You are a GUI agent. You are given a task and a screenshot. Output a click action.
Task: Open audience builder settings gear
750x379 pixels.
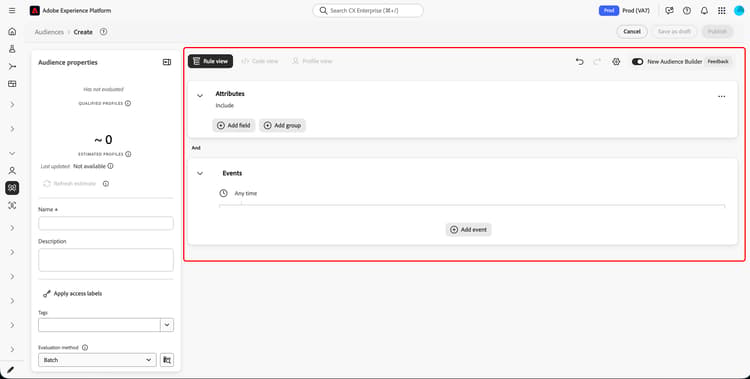[x=616, y=61]
